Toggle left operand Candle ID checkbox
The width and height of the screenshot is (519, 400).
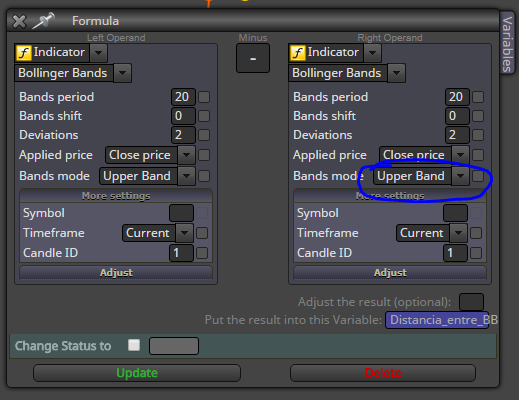(202, 253)
